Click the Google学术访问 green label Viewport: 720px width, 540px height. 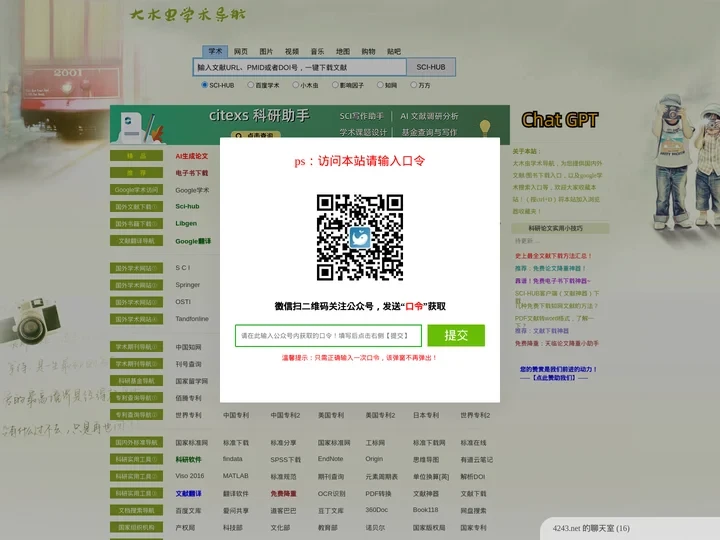[x=136, y=190]
